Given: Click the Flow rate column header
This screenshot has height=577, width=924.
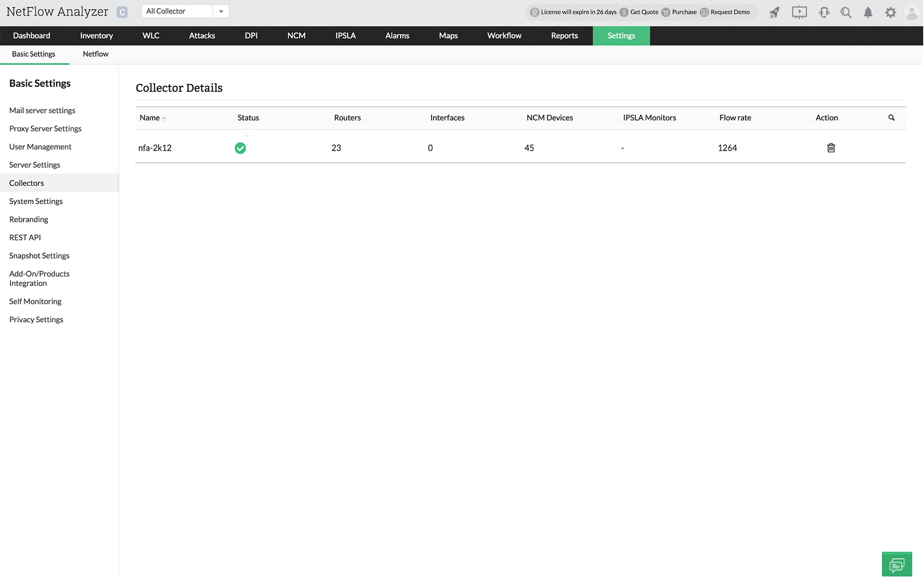Looking at the screenshot, I should [x=735, y=118].
